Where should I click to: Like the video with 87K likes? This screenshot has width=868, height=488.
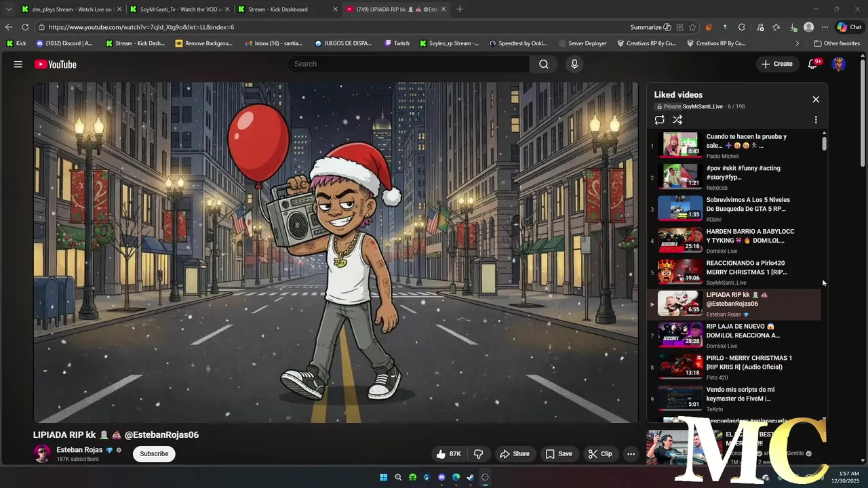(x=450, y=454)
